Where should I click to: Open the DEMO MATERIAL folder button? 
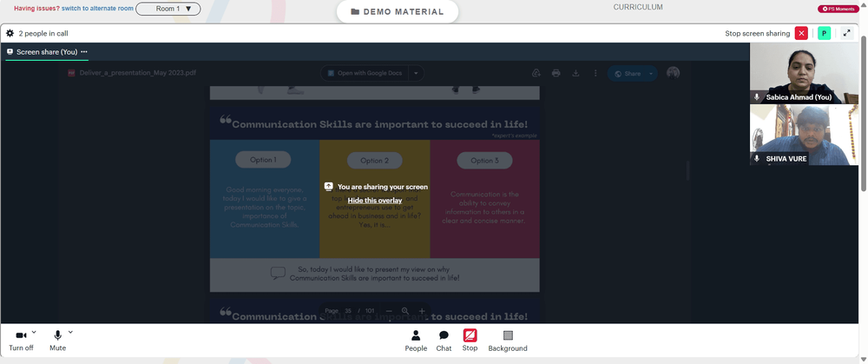(x=398, y=11)
